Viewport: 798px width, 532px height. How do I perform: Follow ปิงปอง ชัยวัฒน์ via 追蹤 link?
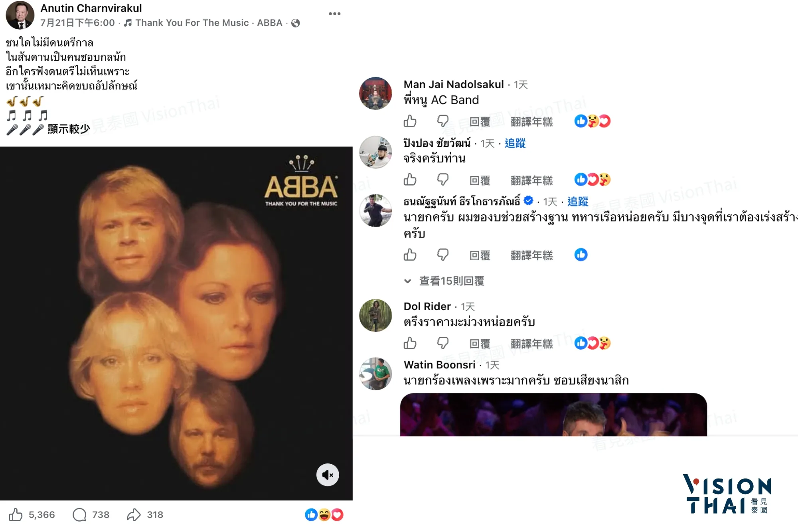pyautogui.click(x=515, y=143)
